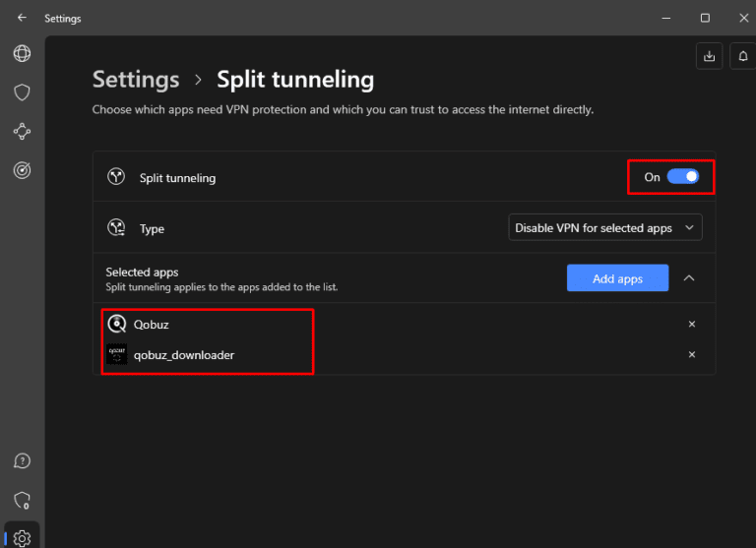The height and width of the screenshot is (548, 756).
Task: Turn off the Split tunneling toggle
Action: coord(682,177)
